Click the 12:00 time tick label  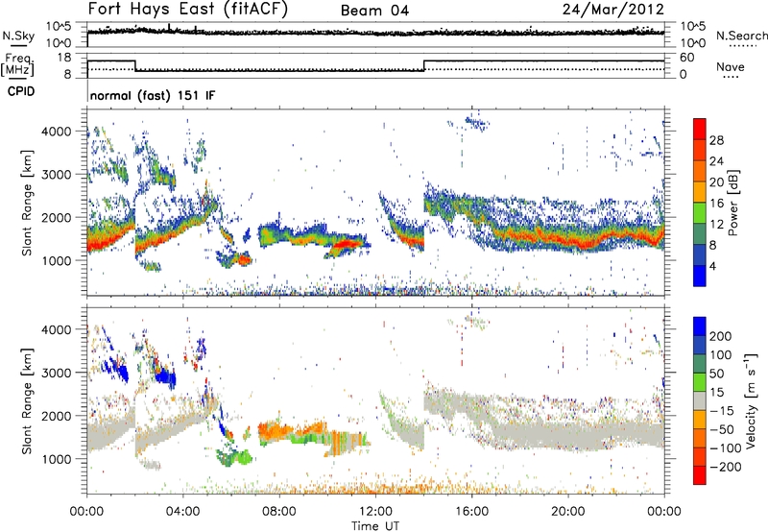(375, 512)
